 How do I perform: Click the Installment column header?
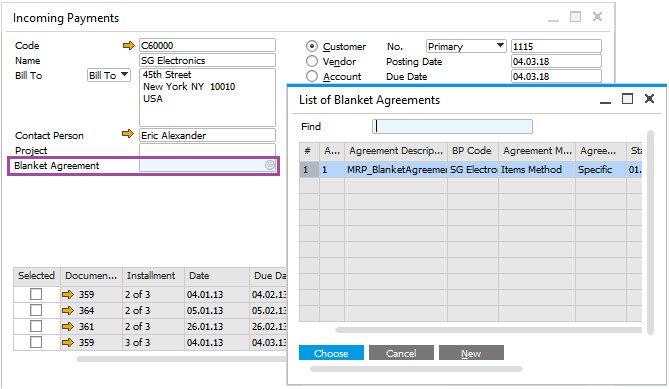153,276
